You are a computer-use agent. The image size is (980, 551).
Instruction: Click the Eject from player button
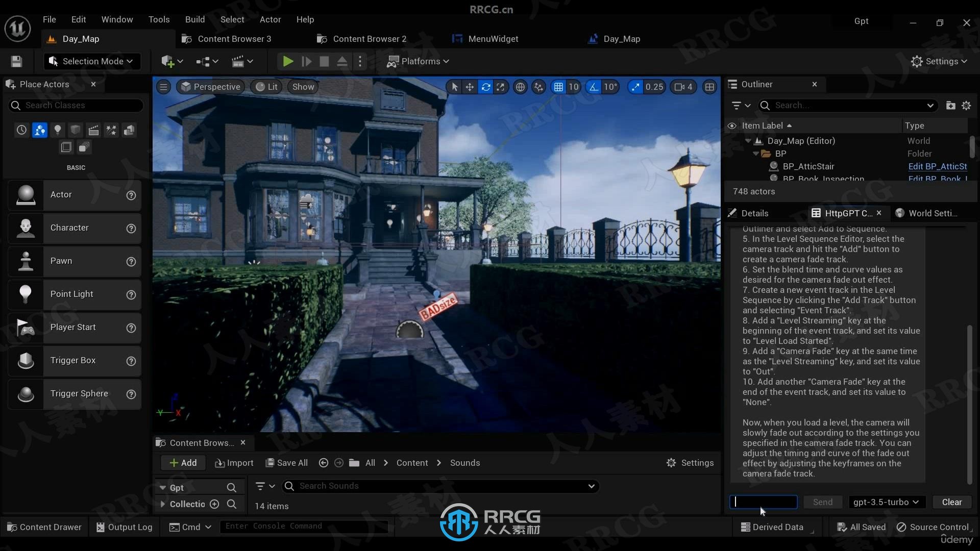coord(342,61)
